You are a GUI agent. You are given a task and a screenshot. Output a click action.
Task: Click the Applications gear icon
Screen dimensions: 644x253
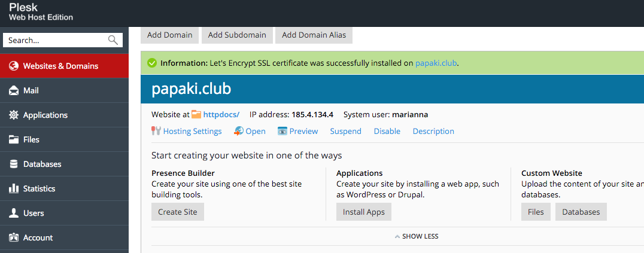pos(14,115)
